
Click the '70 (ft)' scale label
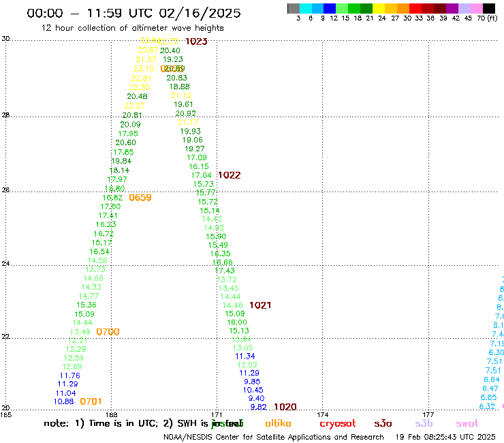(487, 18)
